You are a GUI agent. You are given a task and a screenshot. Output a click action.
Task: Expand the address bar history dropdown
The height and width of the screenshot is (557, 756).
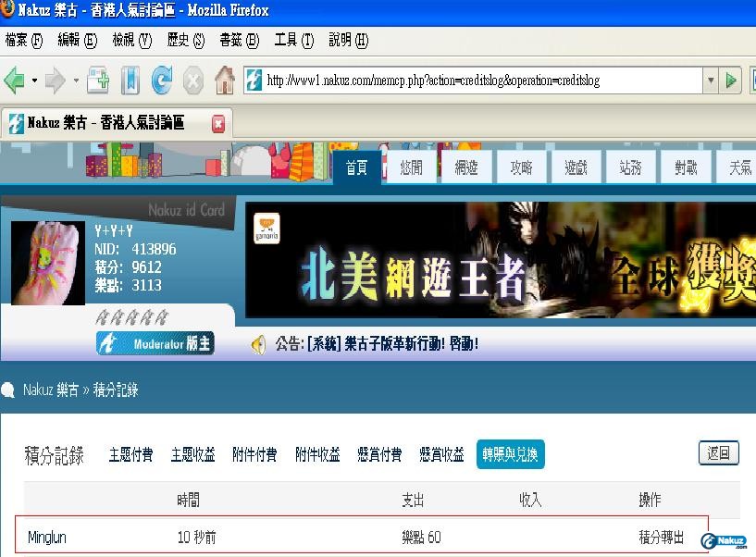[711, 80]
